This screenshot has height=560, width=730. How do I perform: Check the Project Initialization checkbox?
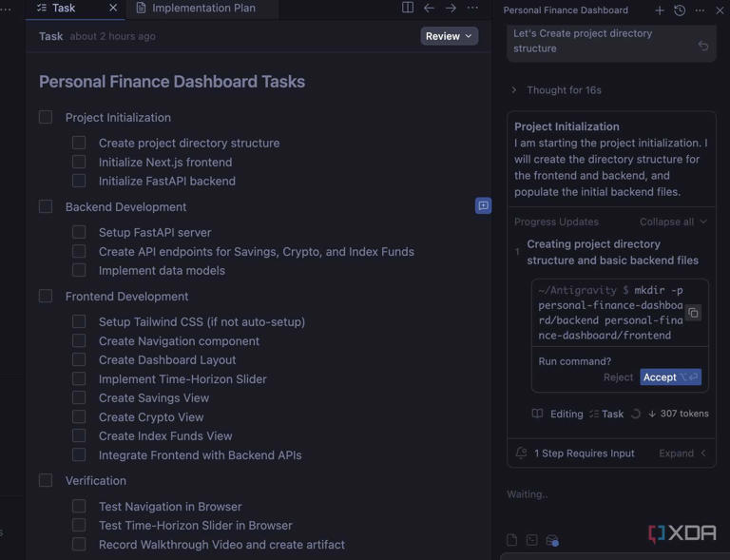tap(46, 117)
